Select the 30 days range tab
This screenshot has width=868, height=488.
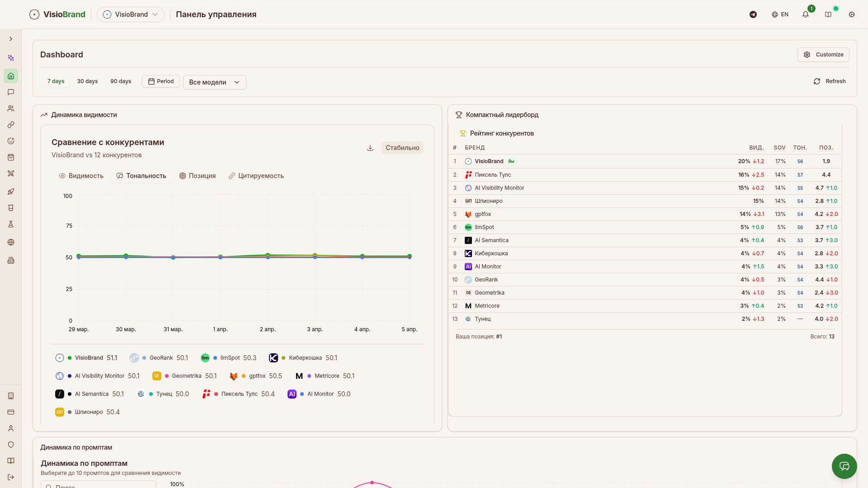click(x=87, y=81)
